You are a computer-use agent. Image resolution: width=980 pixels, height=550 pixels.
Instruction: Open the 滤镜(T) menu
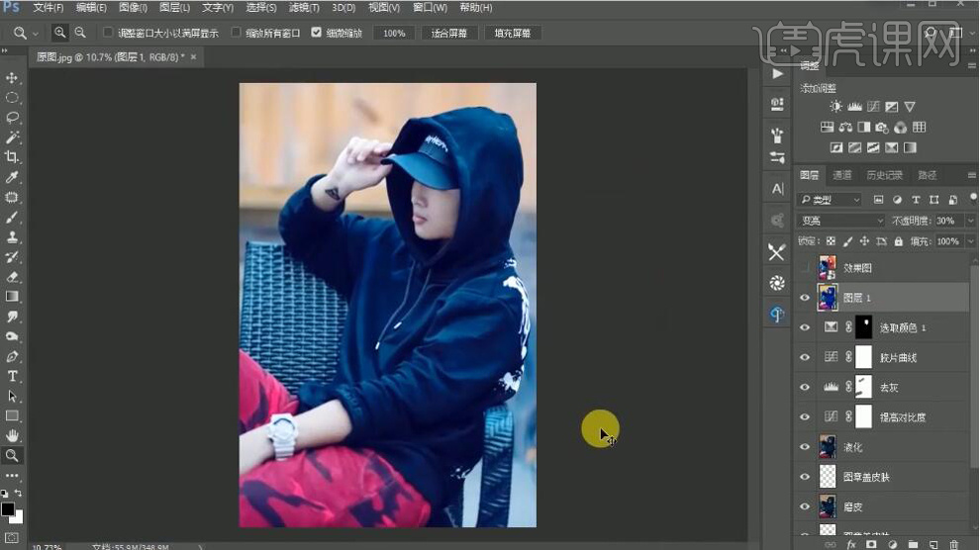(302, 8)
